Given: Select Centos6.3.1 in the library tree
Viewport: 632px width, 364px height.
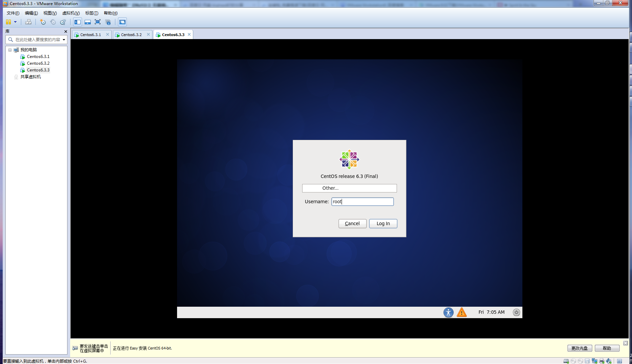Looking at the screenshot, I should (x=38, y=57).
